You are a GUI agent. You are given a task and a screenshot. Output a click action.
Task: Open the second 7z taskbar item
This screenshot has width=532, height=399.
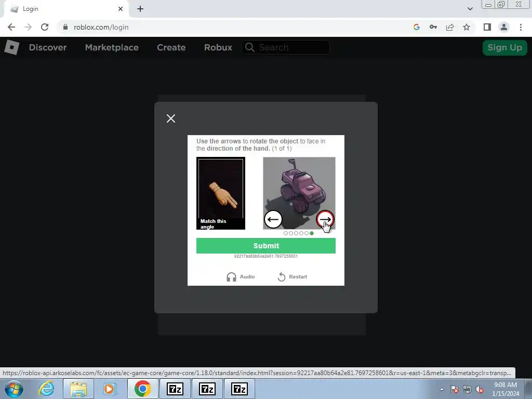[207, 389]
